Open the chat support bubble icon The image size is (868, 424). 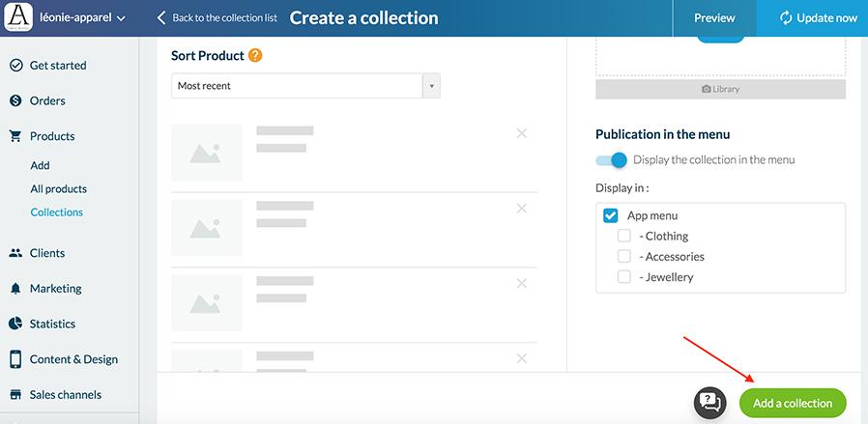coord(710,402)
